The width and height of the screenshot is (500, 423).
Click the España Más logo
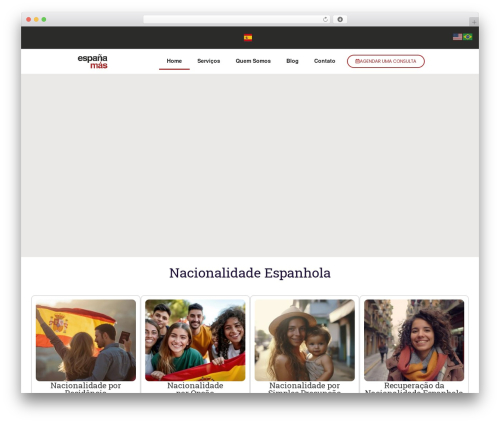pos(92,61)
